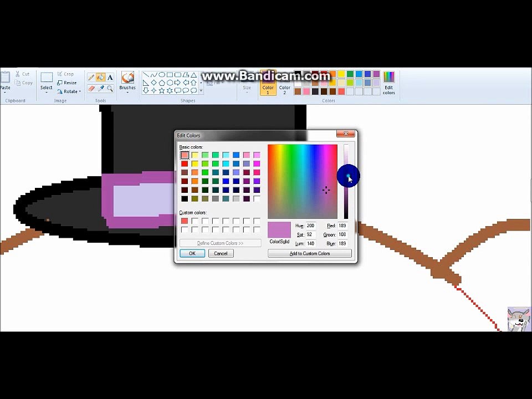Select the black basic color swatch
532x399 pixels.
(184, 199)
